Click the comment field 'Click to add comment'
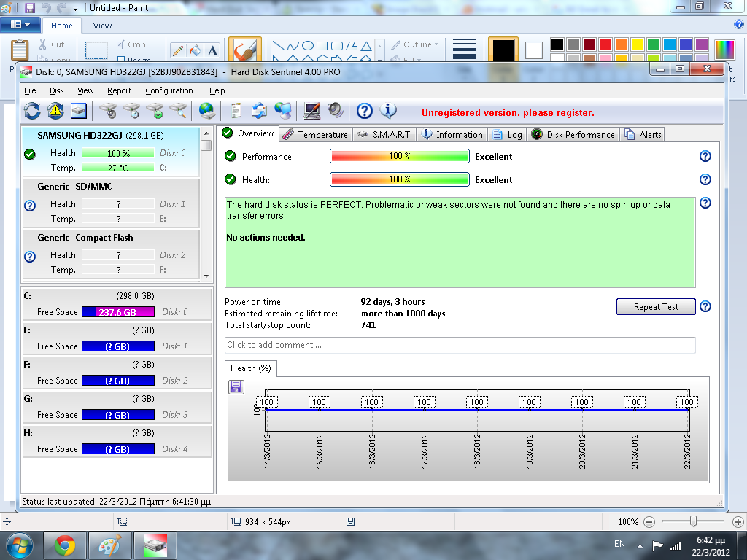This screenshot has height=560, width=747. coord(460,345)
